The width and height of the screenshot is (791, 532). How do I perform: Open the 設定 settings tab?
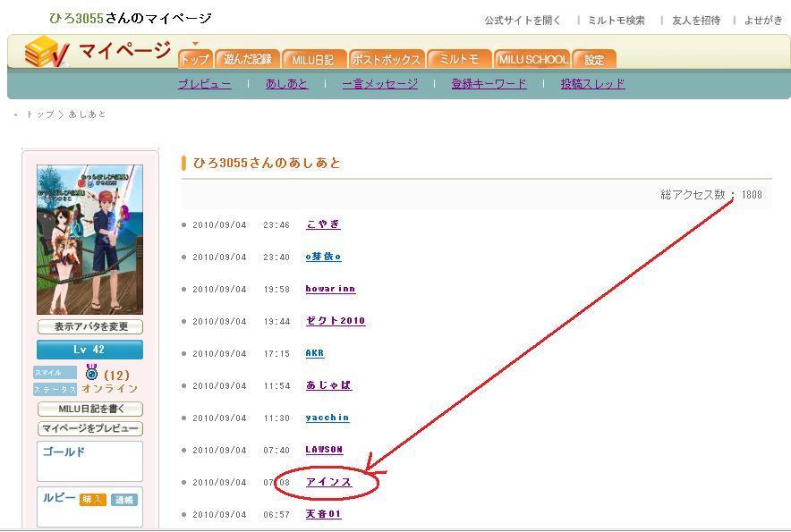pos(595,59)
